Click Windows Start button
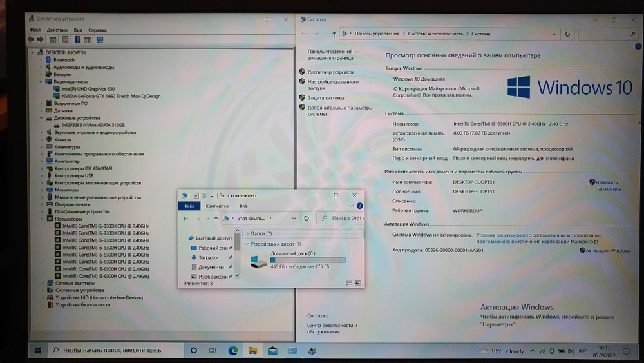The height and width of the screenshot is (363, 644). point(37,351)
